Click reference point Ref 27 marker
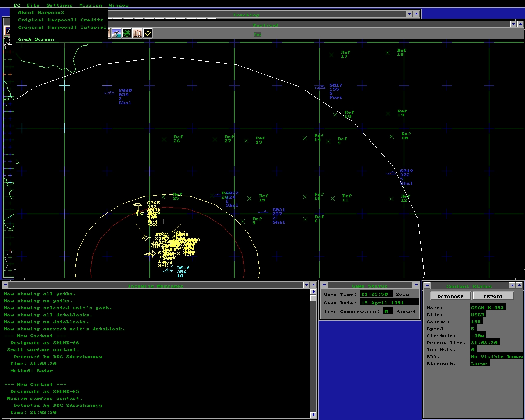Viewport: 525px width, 420px height. [x=215, y=139]
